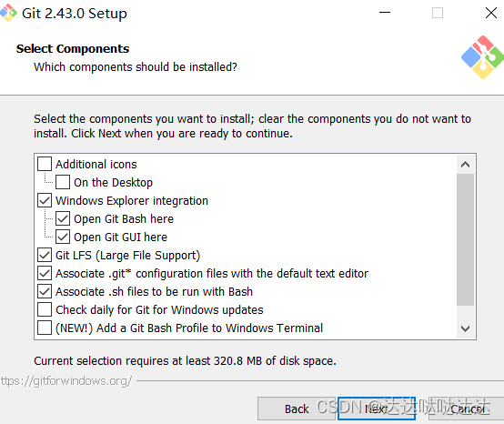Uncheck Associate .sh files with Bash
The width and height of the screenshot is (504, 424).
[45, 291]
